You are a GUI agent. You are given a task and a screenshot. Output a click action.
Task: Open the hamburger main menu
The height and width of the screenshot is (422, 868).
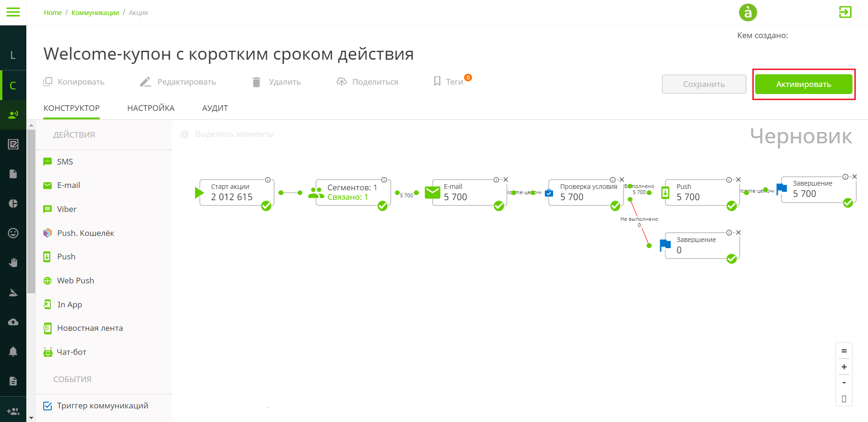click(13, 12)
